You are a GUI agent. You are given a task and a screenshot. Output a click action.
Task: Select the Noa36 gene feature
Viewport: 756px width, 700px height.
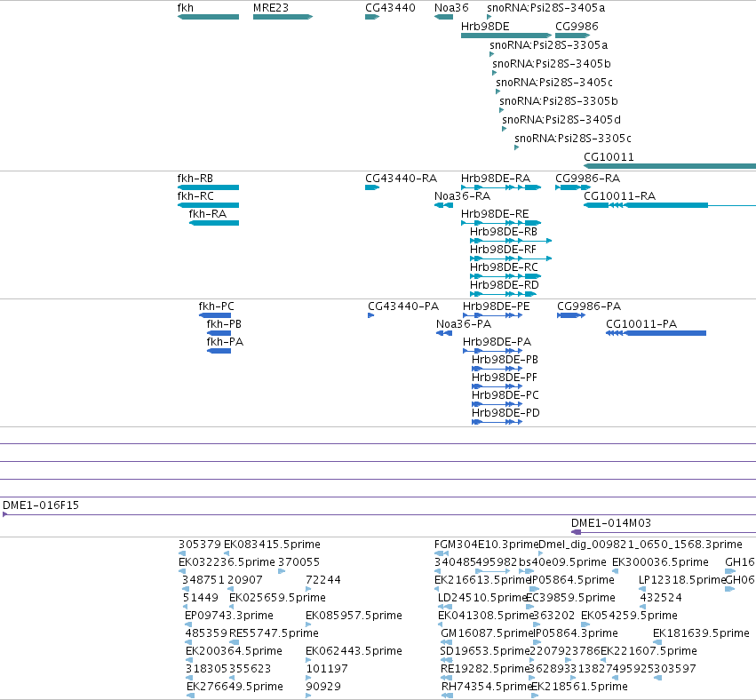[x=443, y=17]
